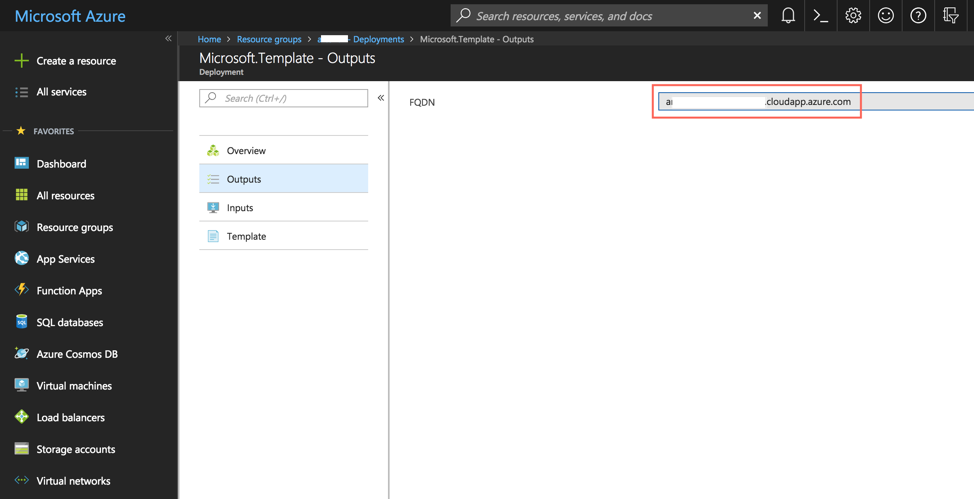Click the SQL databases icon
The image size is (974, 499).
(22, 322)
